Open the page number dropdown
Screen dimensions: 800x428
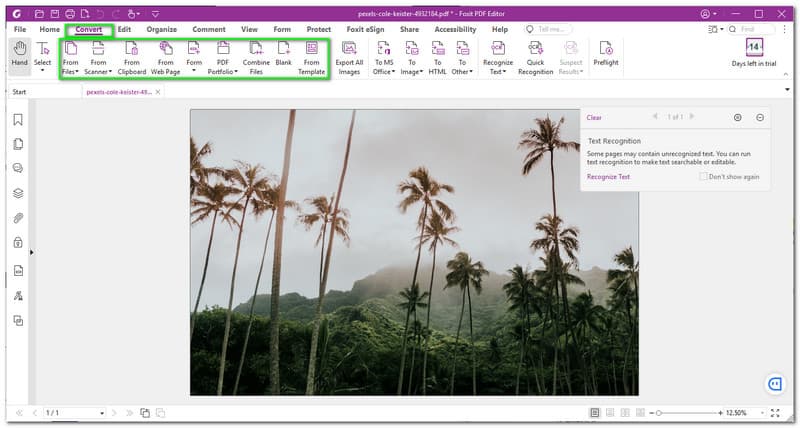[x=101, y=413]
